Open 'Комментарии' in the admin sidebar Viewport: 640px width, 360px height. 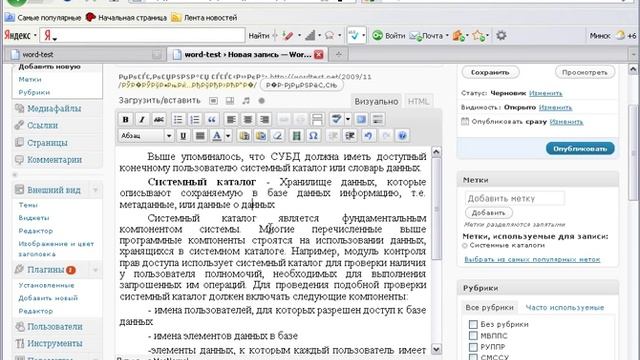[x=54, y=160]
